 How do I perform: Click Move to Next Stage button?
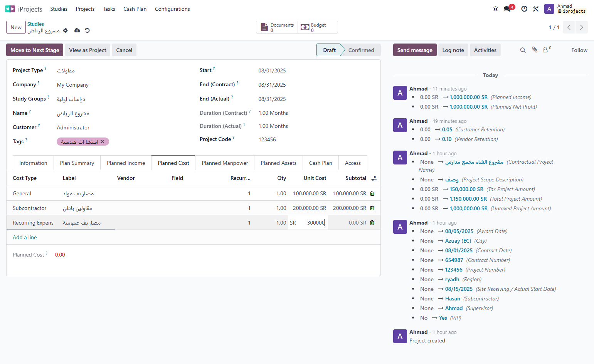point(35,50)
